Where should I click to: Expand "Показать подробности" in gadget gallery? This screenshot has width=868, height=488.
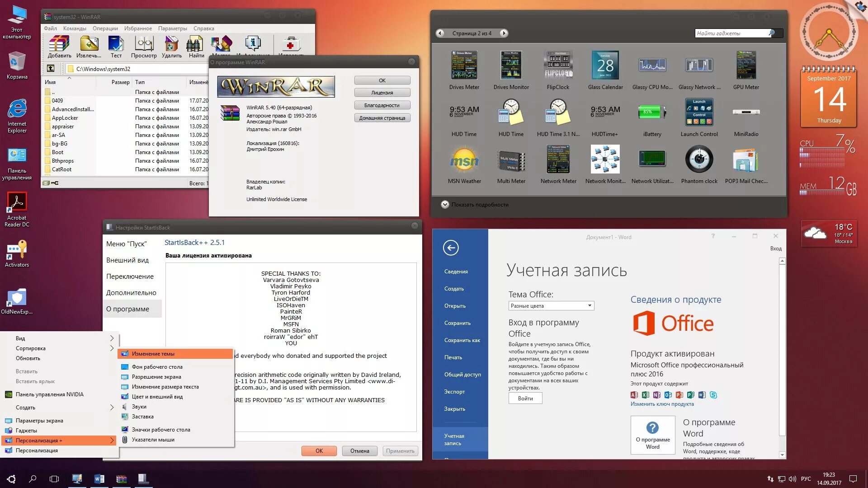pos(445,205)
